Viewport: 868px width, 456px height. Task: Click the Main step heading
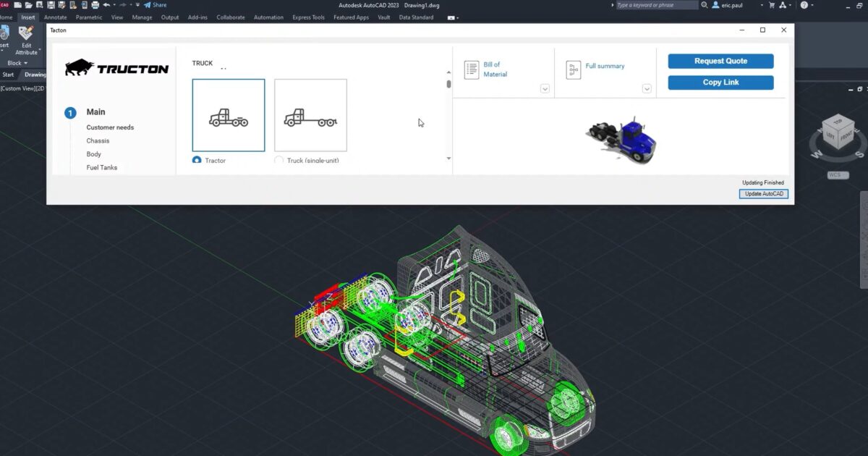(95, 112)
